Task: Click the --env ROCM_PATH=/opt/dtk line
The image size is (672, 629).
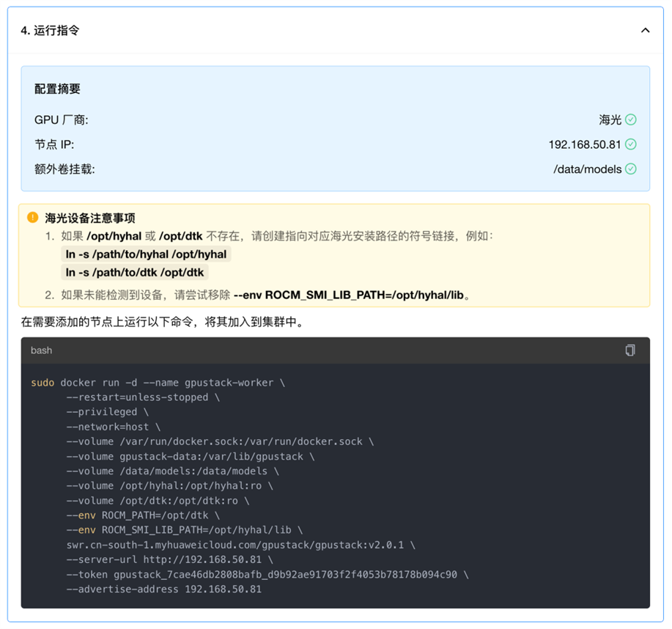Action: (143, 515)
